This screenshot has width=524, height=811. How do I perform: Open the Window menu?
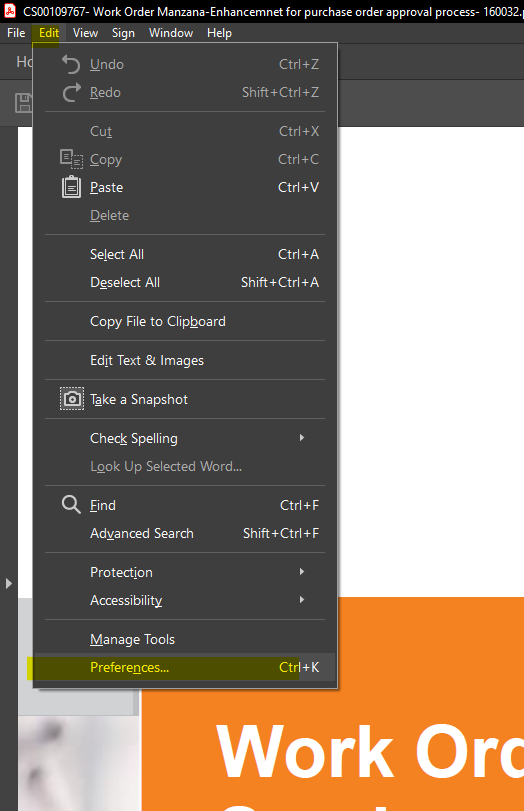point(171,33)
